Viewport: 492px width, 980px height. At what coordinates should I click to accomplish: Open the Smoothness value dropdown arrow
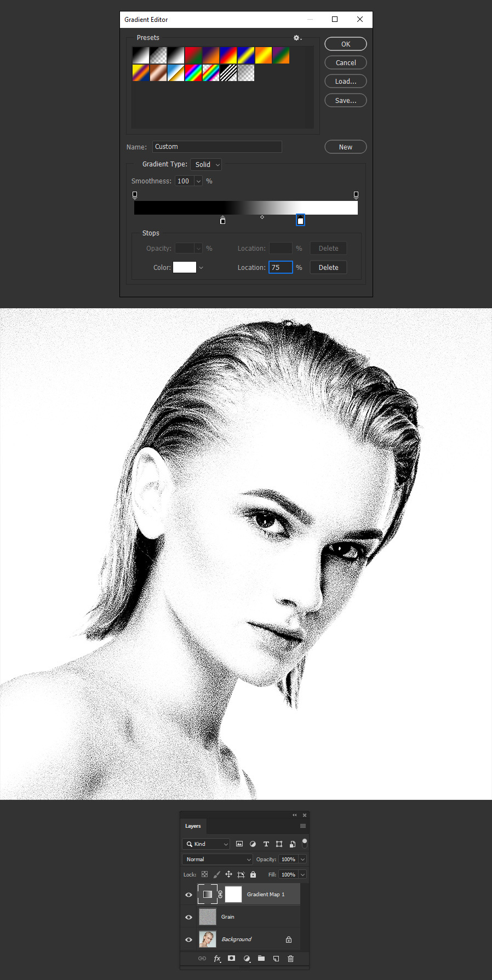point(198,181)
